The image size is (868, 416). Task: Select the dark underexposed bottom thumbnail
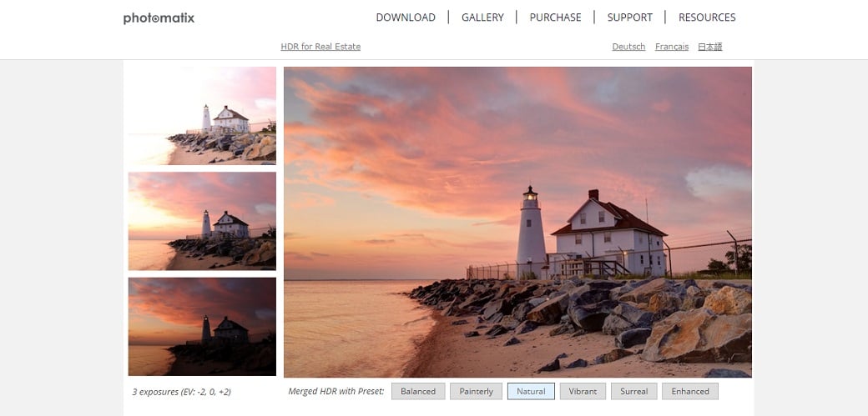202,326
